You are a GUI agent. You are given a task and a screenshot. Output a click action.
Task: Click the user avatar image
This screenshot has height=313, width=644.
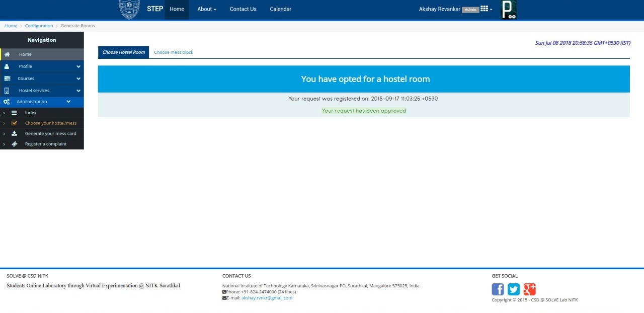pyautogui.click(x=509, y=10)
